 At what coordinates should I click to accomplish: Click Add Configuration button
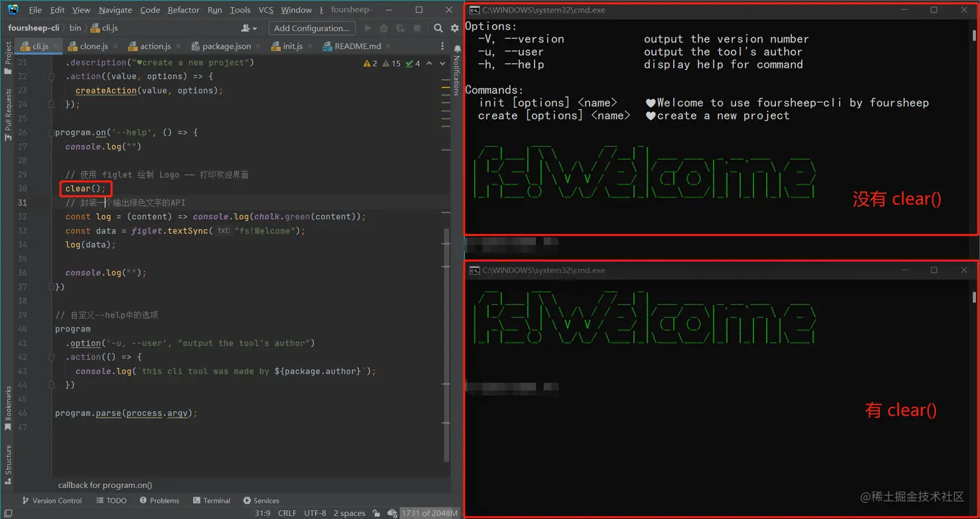point(311,29)
